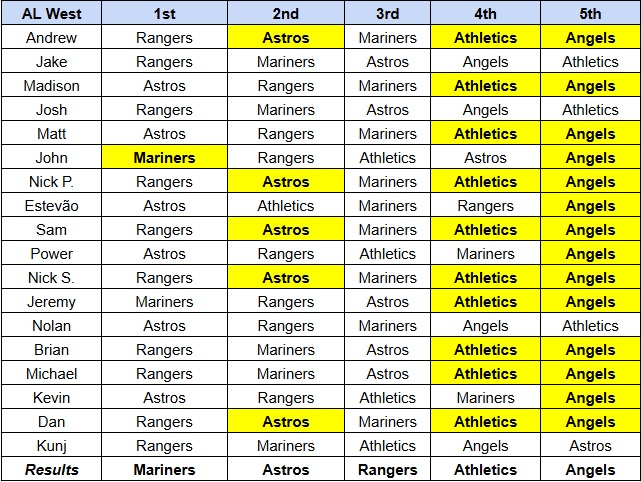
Task: Click Kevin's Mariners 4th-place cell
Action: point(485,398)
